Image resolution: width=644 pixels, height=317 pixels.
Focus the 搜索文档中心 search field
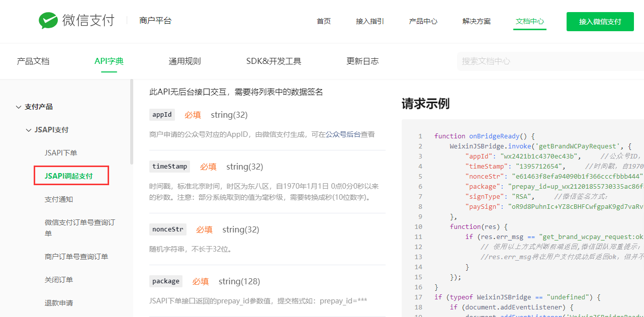[x=550, y=61]
